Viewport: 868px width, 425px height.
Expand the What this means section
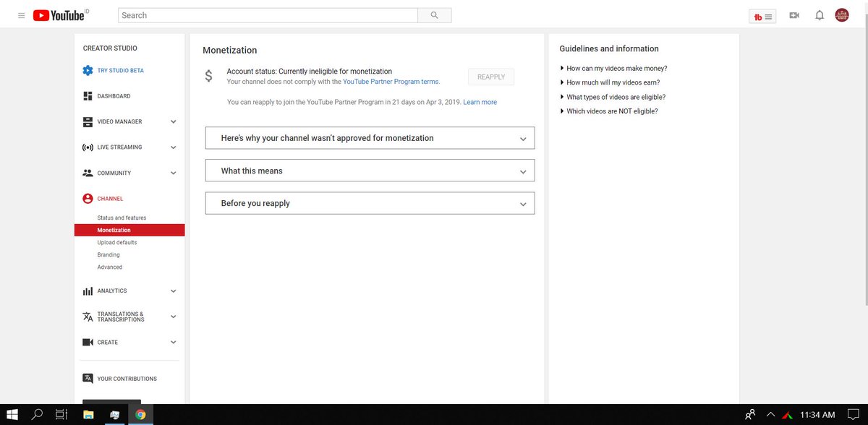(370, 171)
